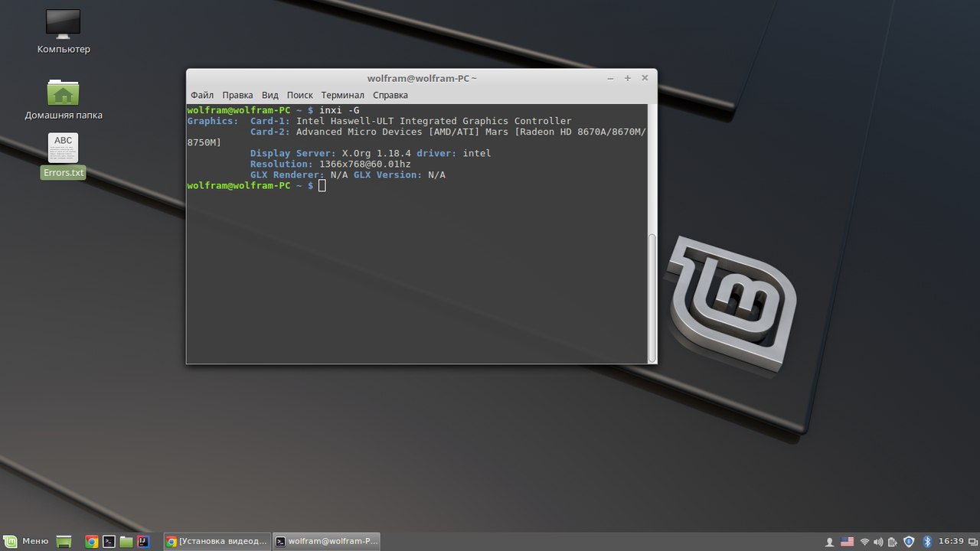
Task: Open the Wi-Fi network applet
Action: [865, 542]
